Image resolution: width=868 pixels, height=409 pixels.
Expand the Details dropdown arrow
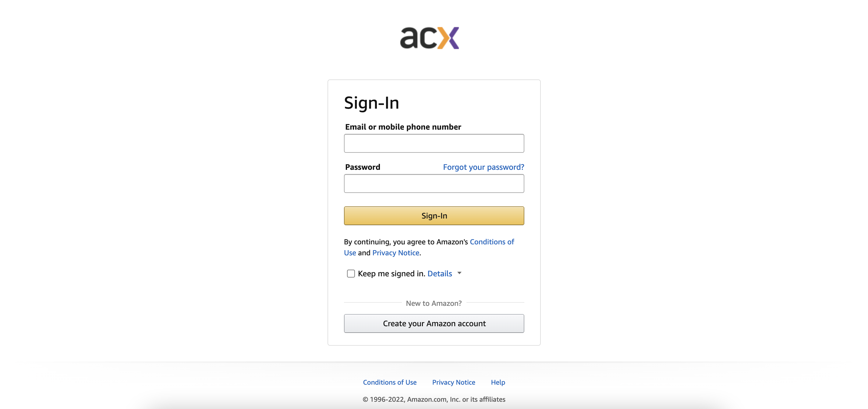(459, 273)
